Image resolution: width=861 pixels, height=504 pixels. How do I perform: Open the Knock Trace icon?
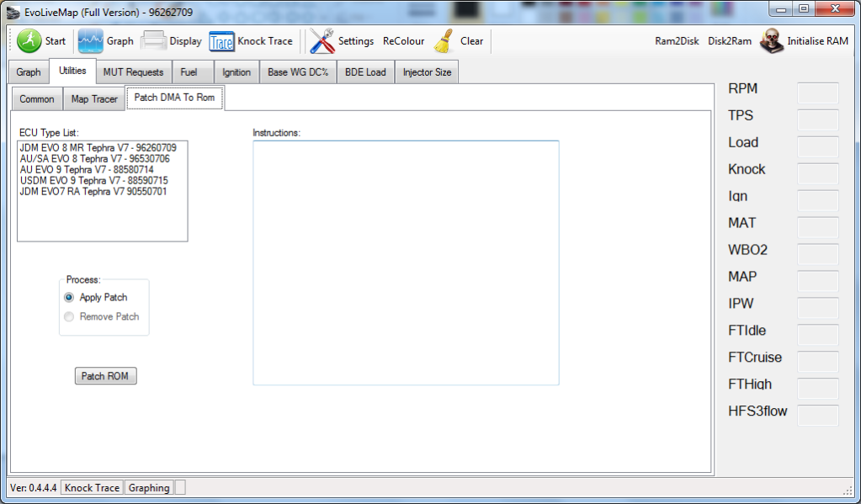pos(221,42)
